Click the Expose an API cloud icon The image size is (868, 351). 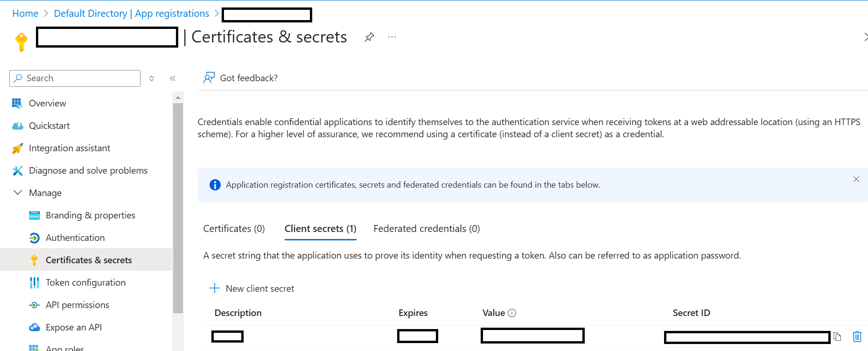click(35, 327)
